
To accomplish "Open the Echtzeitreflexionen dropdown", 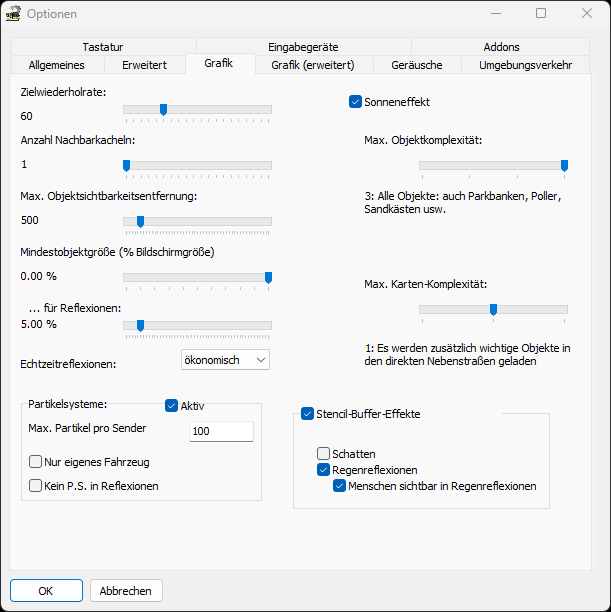I will tap(225, 359).
